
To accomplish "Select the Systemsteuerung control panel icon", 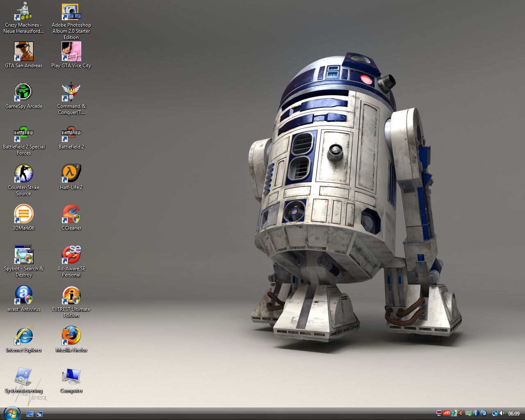I will click(23, 380).
